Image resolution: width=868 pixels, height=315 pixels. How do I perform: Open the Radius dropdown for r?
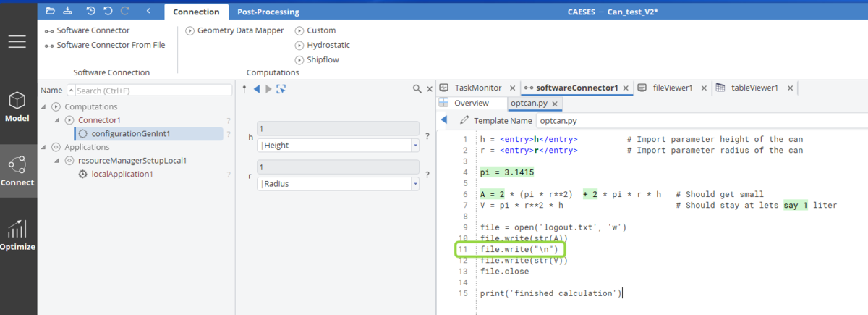pyautogui.click(x=415, y=184)
